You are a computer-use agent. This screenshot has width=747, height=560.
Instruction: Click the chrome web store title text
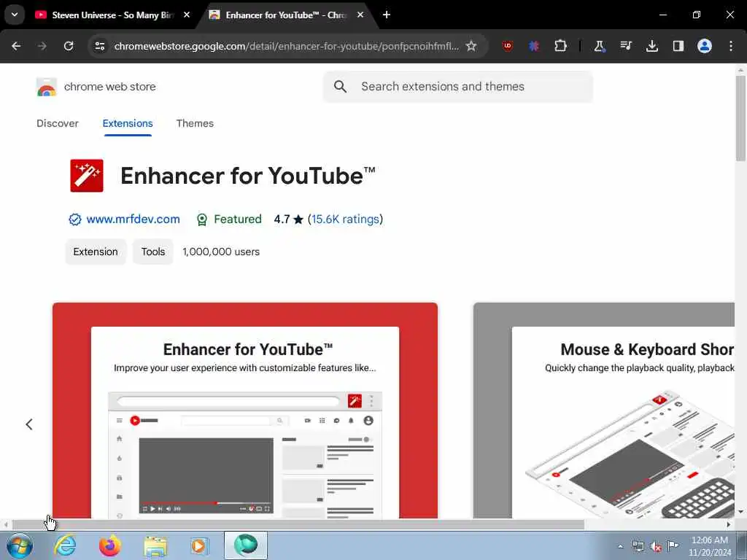[x=110, y=87]
